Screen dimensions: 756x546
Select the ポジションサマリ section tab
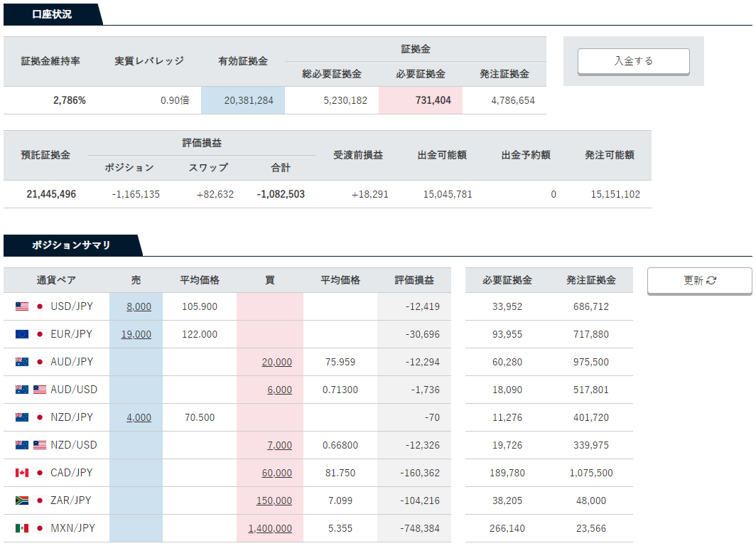tap(71, 245)
